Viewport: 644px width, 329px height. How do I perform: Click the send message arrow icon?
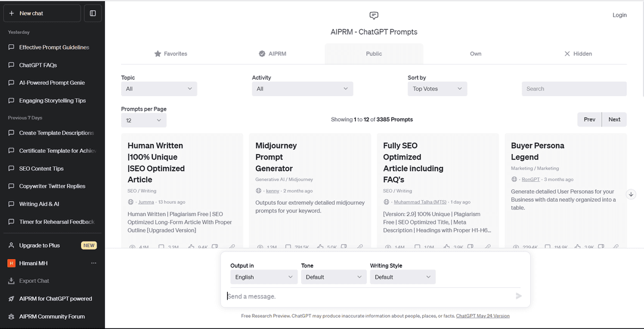519,296
